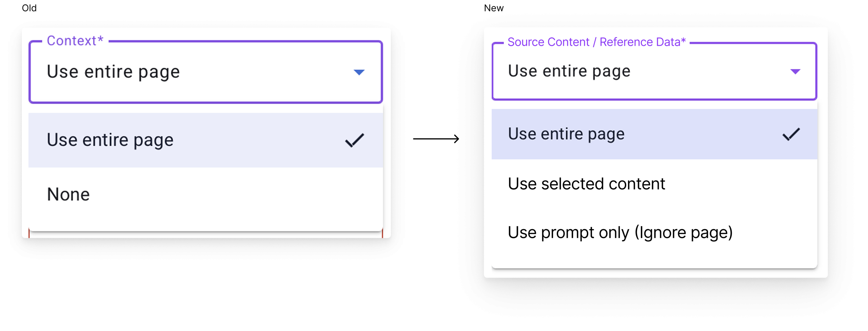
Task: Select 'Use selected content' option
Action: point(586,184)
